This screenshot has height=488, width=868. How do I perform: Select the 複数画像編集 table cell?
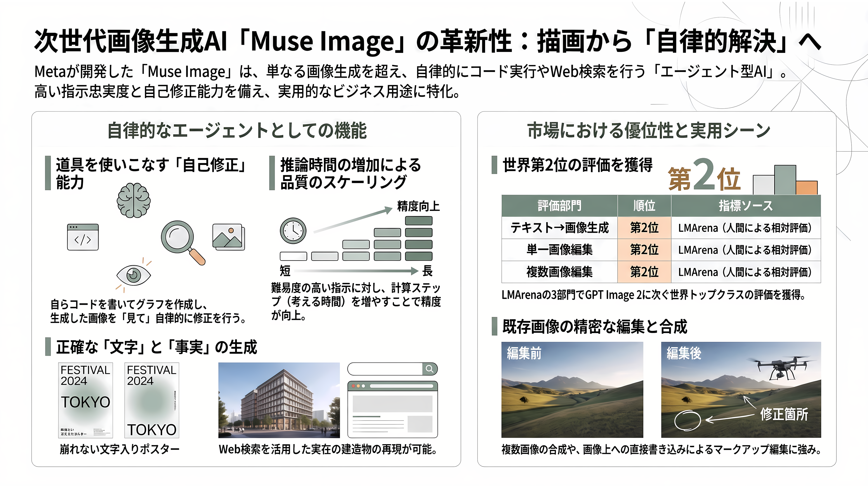559,272
